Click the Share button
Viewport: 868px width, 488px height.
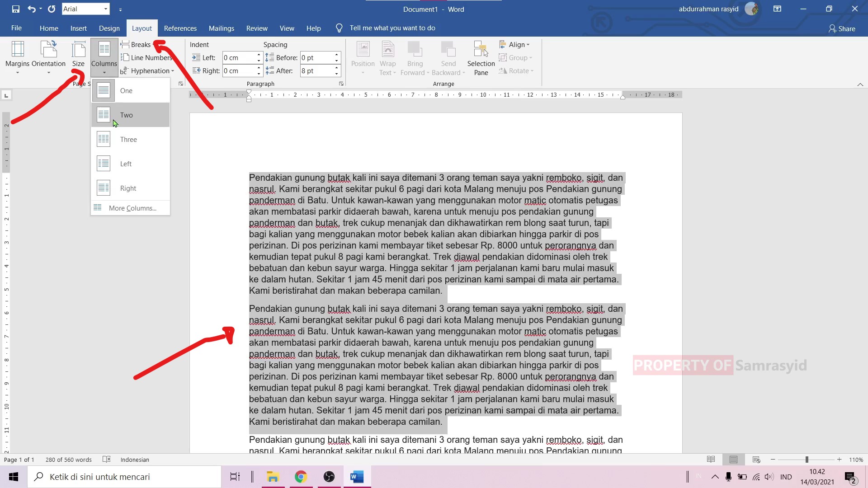[x=842, y=28]
